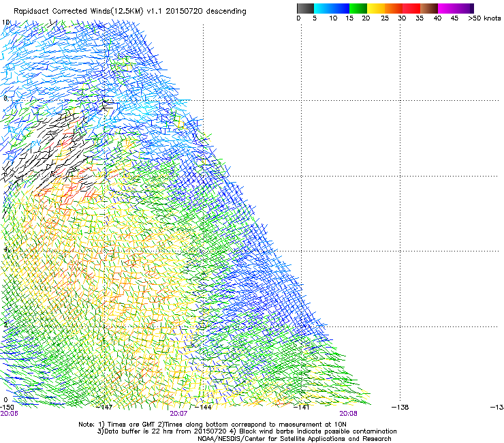Click the longitude label '-138'
Screen dimensions: 504x443
(x=400, y=408)
